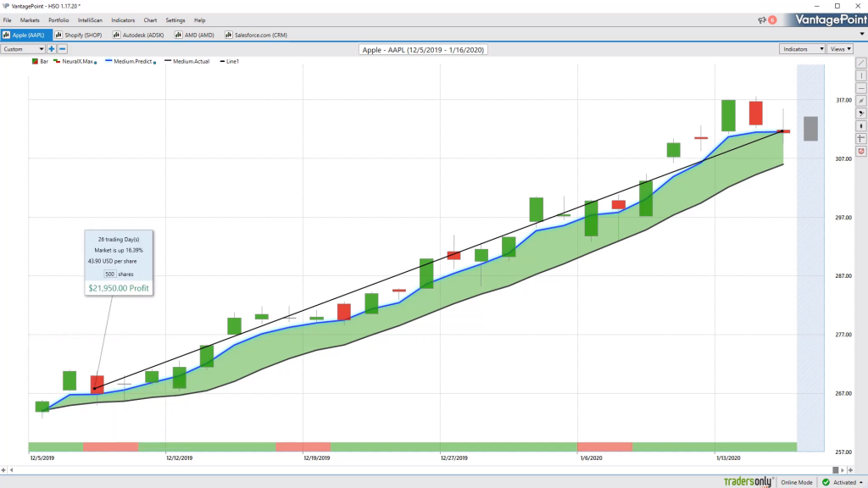This screenshot has height=488, width=868.
Task: Open the Chart menu
Action: pyautogui.click(x=150, y=20)
